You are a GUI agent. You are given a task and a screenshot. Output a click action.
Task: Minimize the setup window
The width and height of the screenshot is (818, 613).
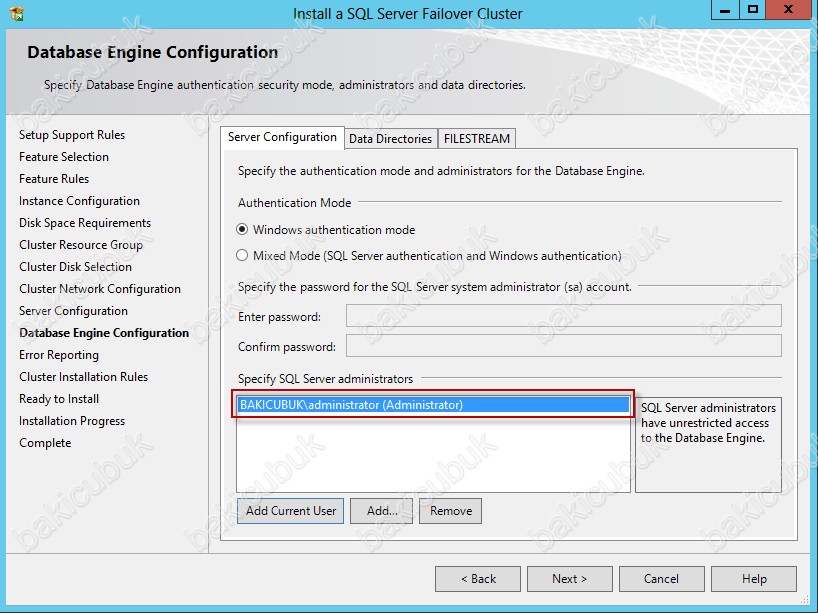pyautogui.click(x=725, y=10)
